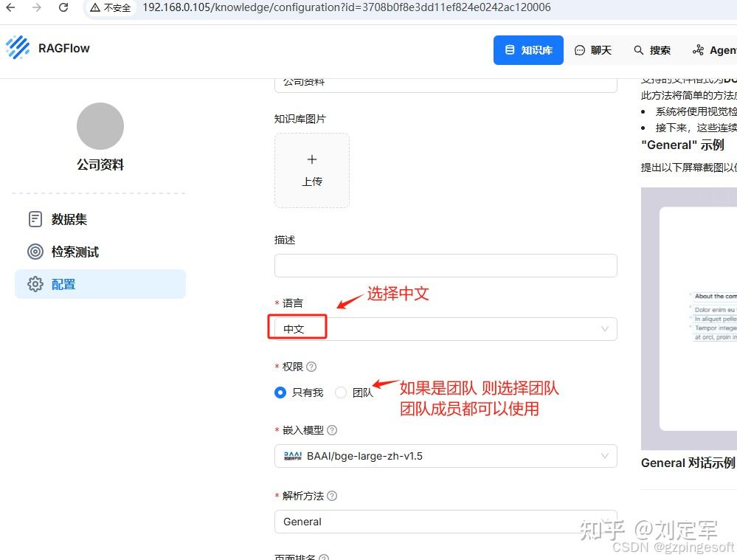
Task: Select the 团队 permission radio button
Action: pyautogui.click(x=341, y=393)
